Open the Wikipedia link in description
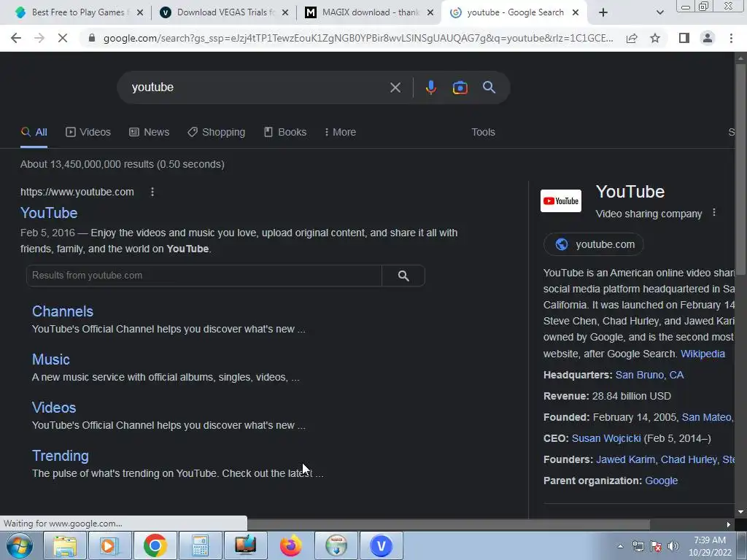This screenshot has height=560, width=747. pyautogui.click(x=703, y=354)
